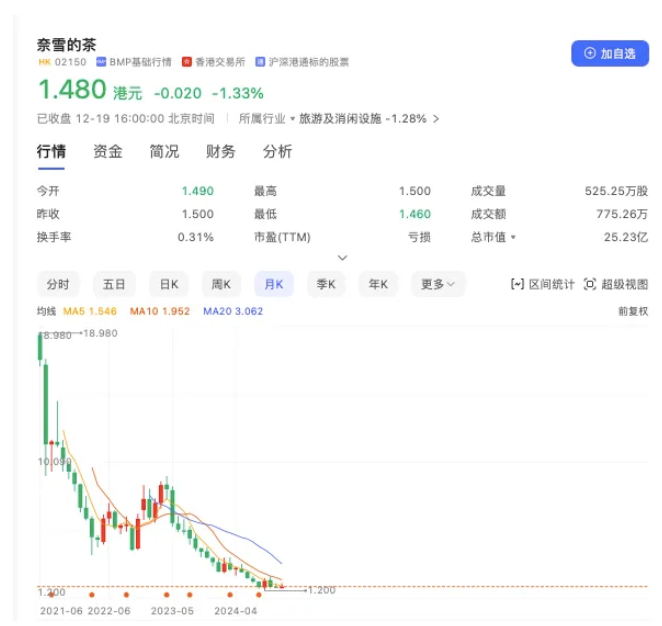The height and width of the screenshot is (626, 662).
Task: Click the 2023-05 date axis label
Action: click(x=172, y=611)
